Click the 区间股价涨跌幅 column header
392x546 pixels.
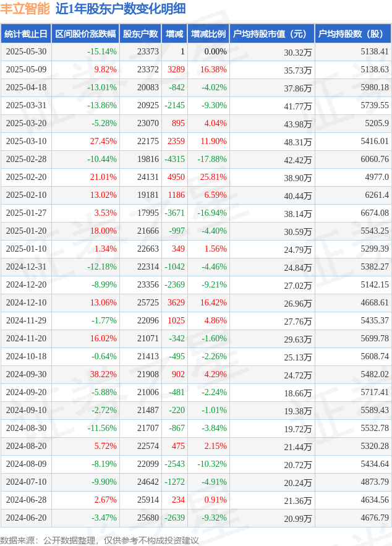click(85, 34)
